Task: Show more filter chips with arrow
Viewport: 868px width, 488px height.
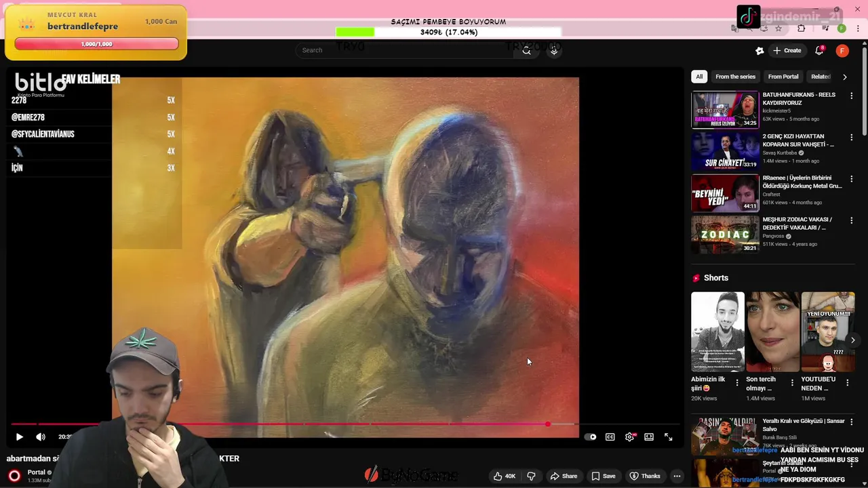Action: (x=845, y=77)
